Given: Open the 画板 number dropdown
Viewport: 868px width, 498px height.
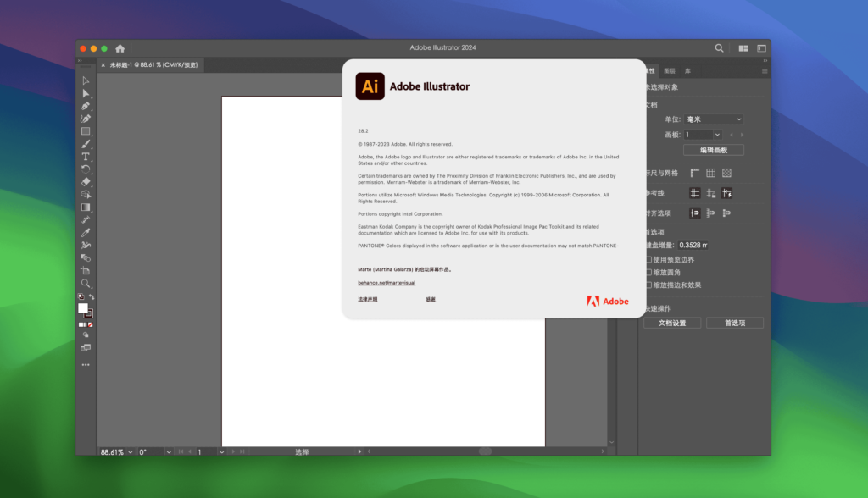Looking at the screenshot, I should point(716,134).
